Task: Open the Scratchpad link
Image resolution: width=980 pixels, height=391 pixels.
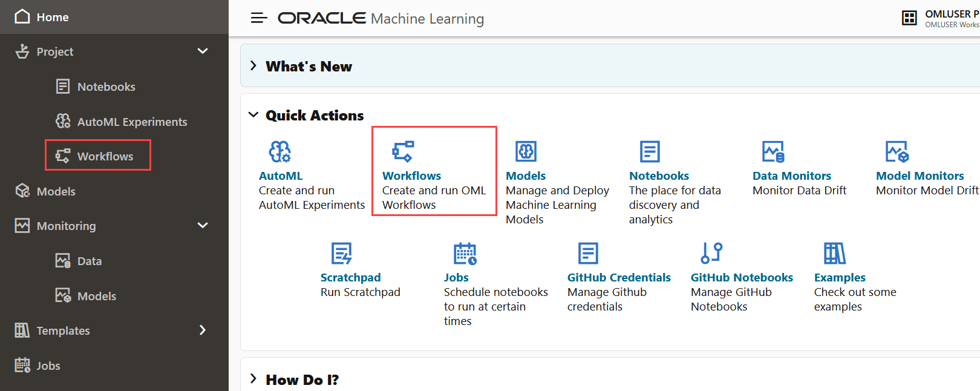Action: pyautogui.click(x=351, y=278)
